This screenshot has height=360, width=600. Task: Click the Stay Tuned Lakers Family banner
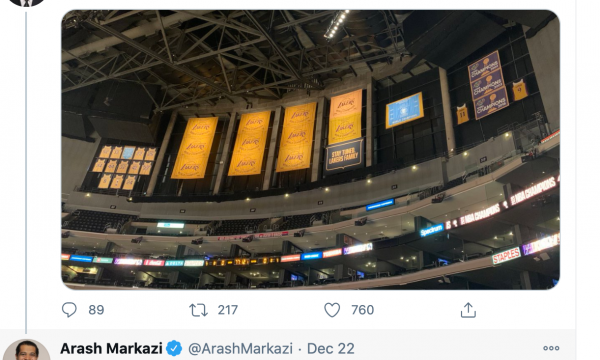(x=344, y=156)
